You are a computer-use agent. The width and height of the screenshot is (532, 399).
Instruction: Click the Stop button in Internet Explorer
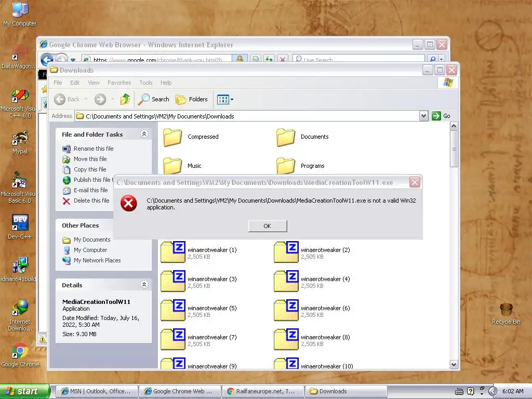[282, 59]
